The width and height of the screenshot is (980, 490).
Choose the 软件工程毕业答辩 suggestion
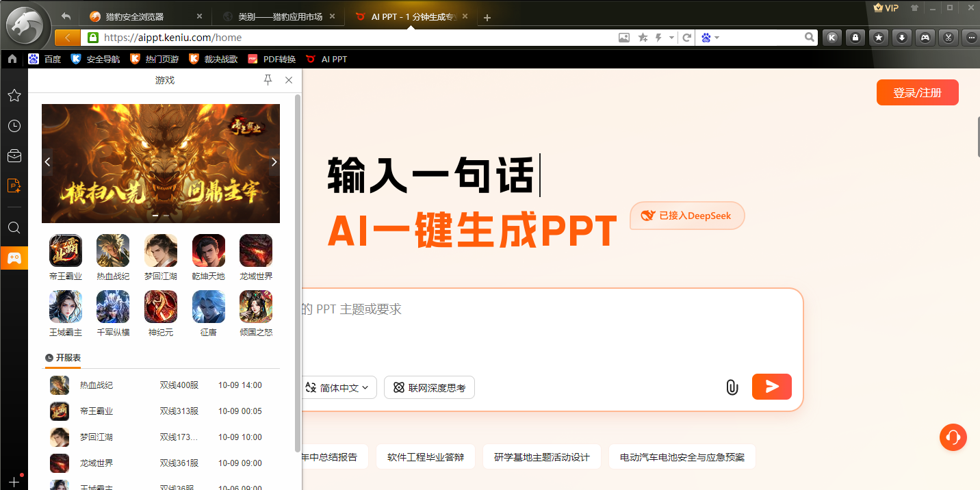(426, 457)
